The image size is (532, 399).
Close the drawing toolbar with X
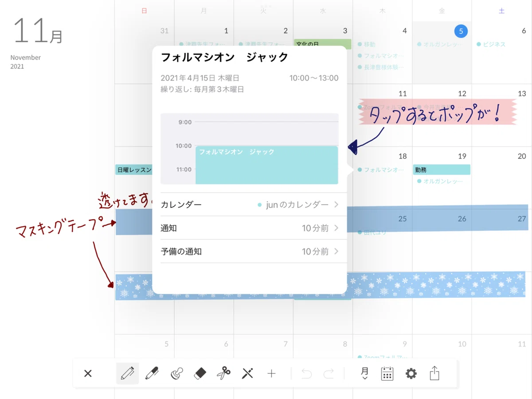click(x=88, y=374)
